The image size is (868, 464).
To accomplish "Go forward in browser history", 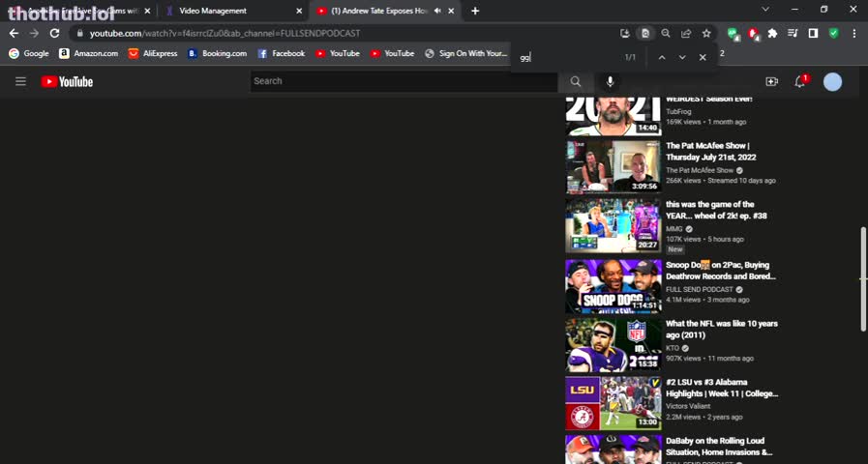I will (x=34, y=33).
